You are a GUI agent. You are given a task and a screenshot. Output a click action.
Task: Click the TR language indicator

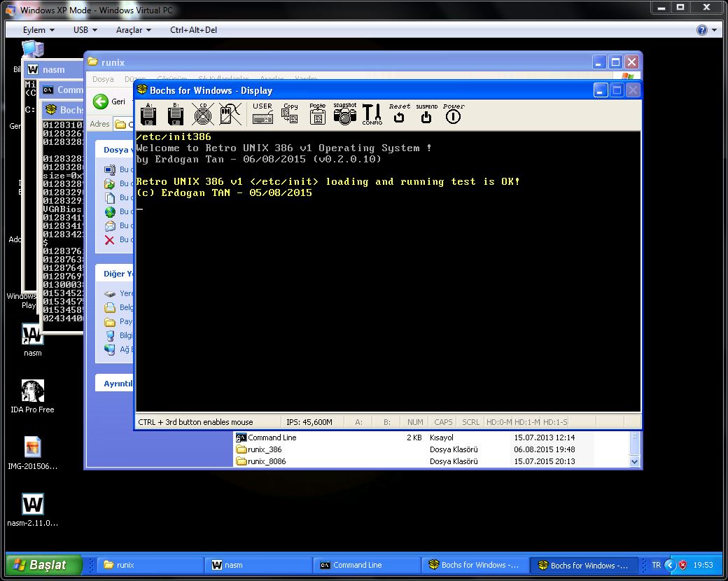pyautogui.click(x=656, y=565)
